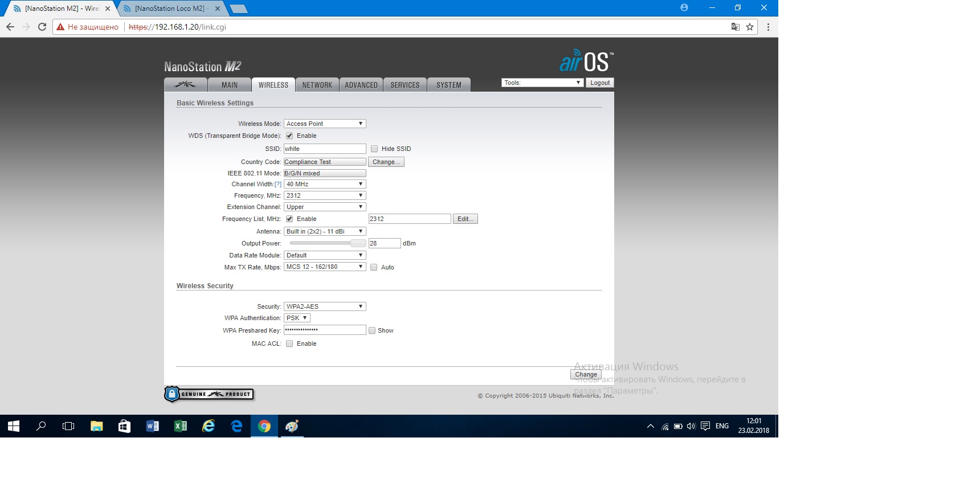
Task: Open Microsoft Edge from taskbar
Action: (236, 426)
